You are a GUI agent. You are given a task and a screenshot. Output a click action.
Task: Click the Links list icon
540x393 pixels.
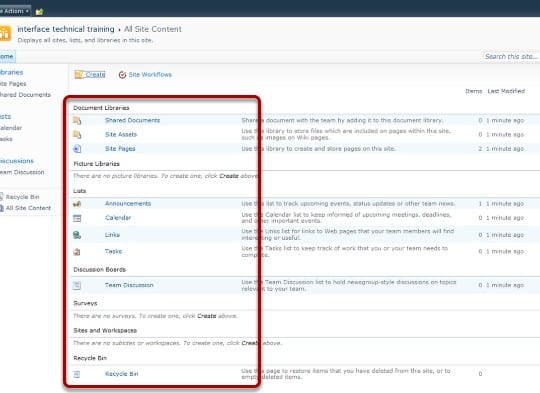pyautogui.click(x=77, y=235)
